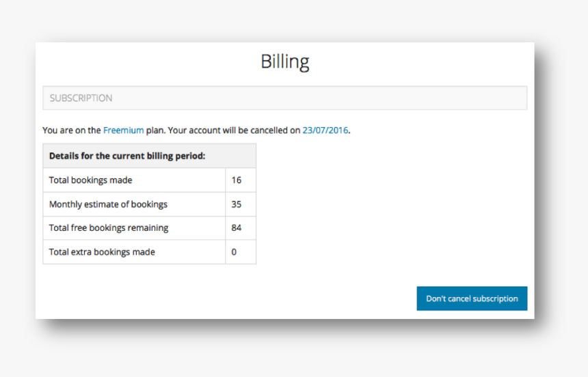Click the gray background outside the Billing panel
Viewport: 588px width, 377px height.
(561, 205)
